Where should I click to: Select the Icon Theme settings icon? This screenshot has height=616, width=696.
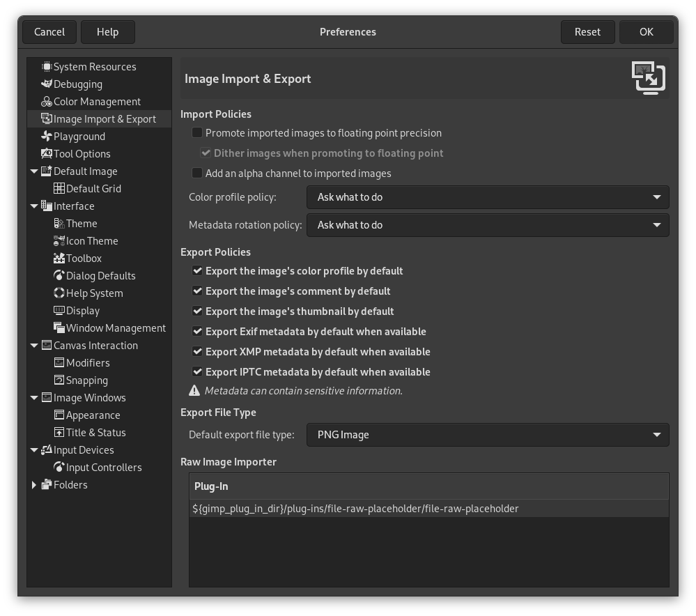tap(59, 240)
